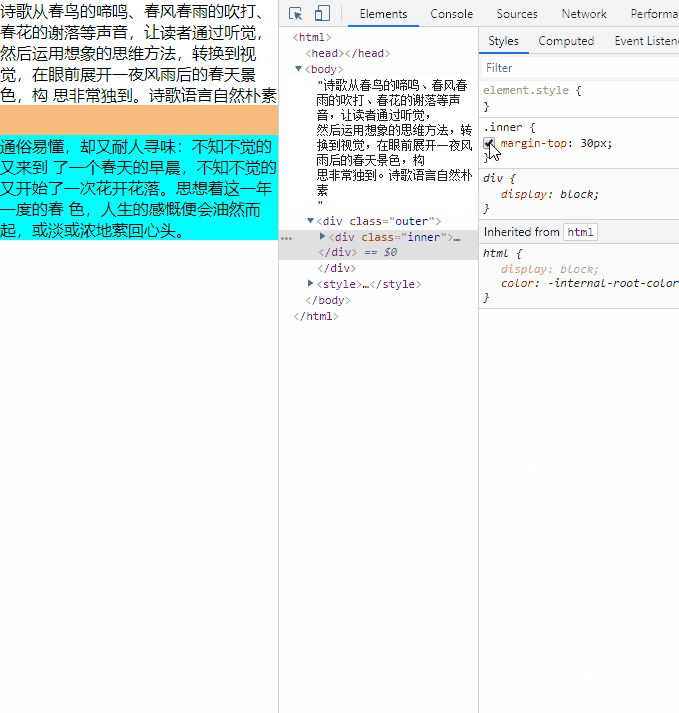This screenshot has height=713, width=679.
Task: Collapse the div class outer node
Action: pos(310,221)
